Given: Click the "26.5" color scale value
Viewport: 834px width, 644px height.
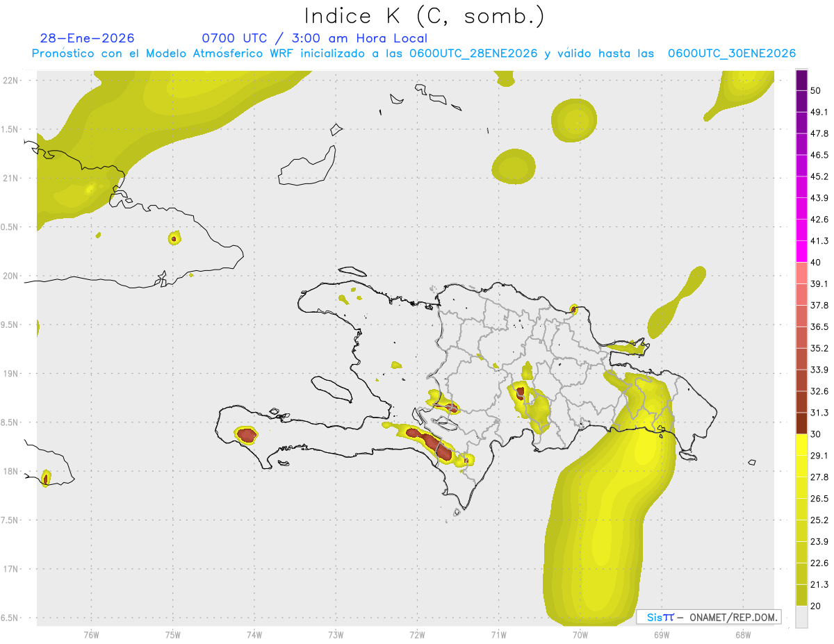Looking at the screenshot, I should [x=819, y=499].
